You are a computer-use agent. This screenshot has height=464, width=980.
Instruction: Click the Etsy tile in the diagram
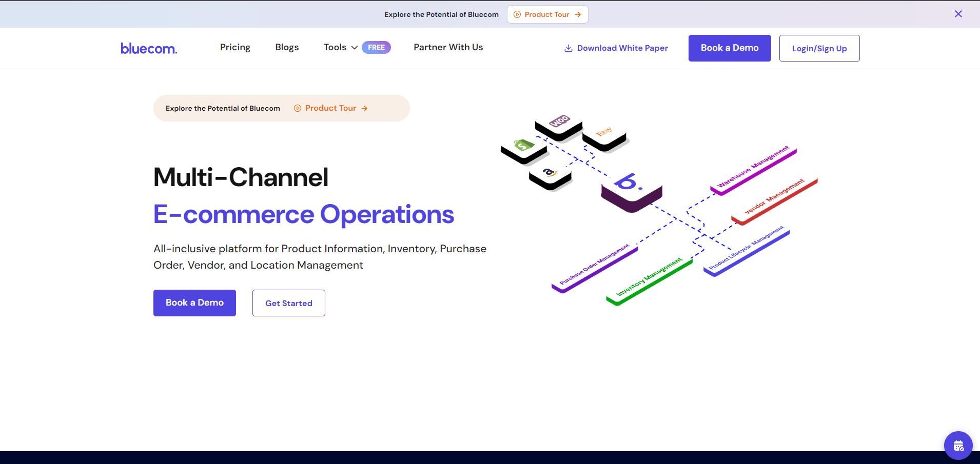[604, 136]
